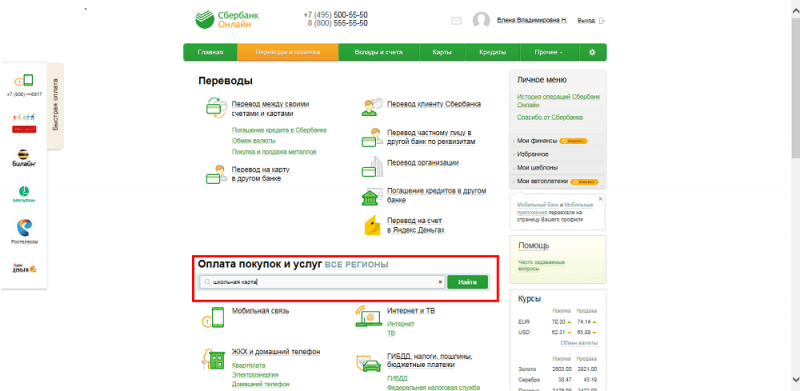Click the Выход link
800x391 pixels.
[x=586, y=21]
